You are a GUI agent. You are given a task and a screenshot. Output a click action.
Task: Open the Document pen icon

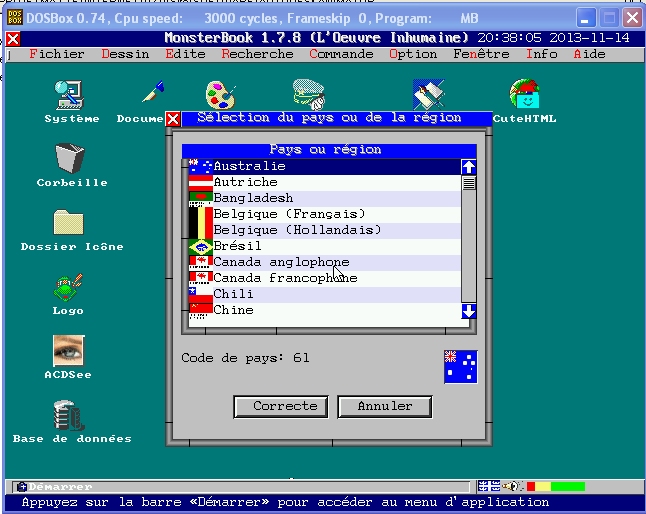click(153, 91)
